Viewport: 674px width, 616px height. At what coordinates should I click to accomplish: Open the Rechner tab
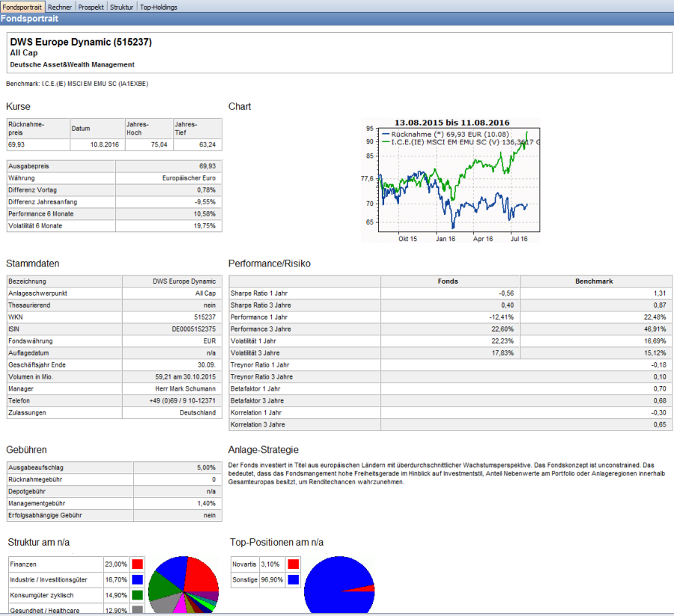[x=60, y=6]
